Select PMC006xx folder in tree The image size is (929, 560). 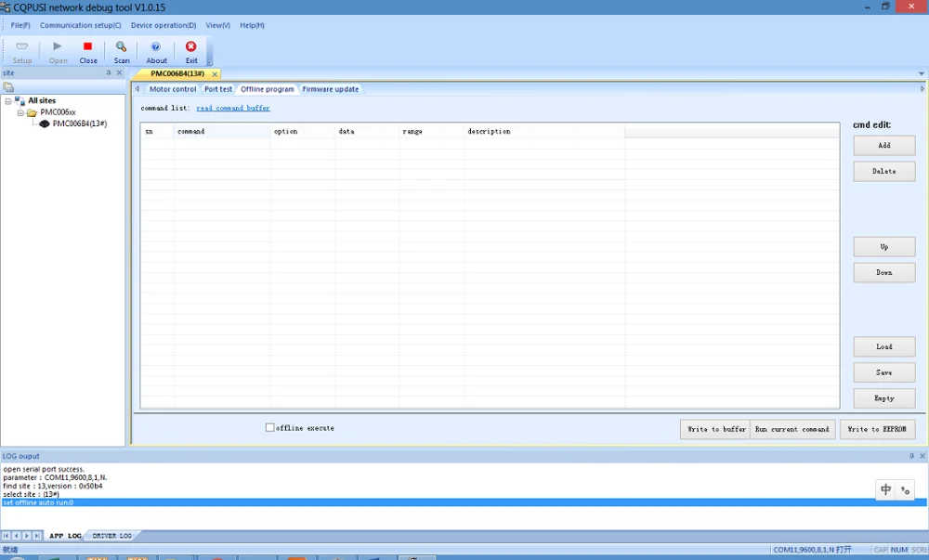[58, 111]
